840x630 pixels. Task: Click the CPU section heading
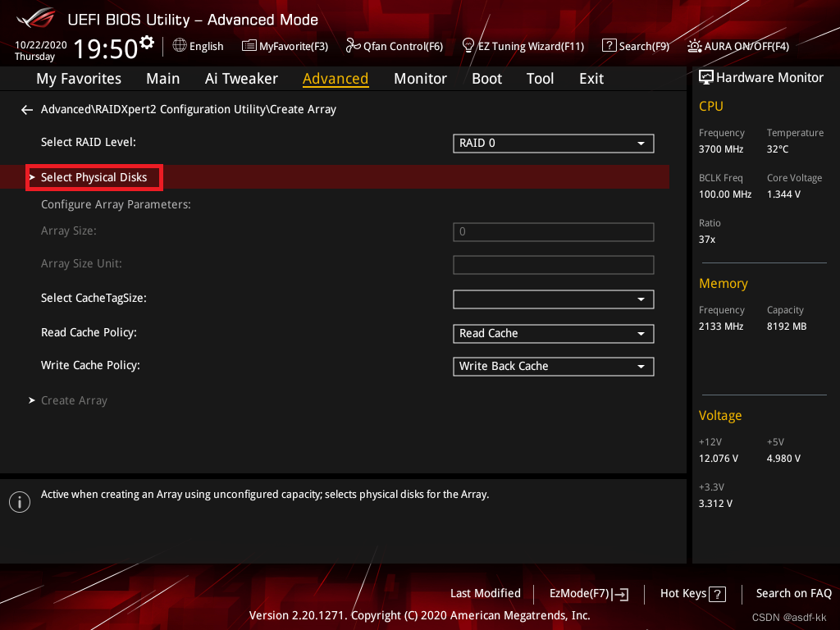point(711,106)
